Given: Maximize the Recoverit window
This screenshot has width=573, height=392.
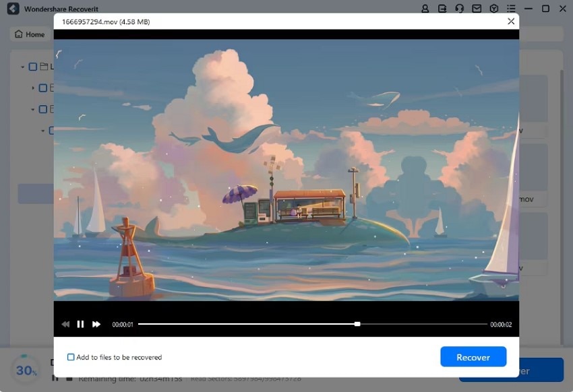Looking at the screenshot, I should [545, 8].
